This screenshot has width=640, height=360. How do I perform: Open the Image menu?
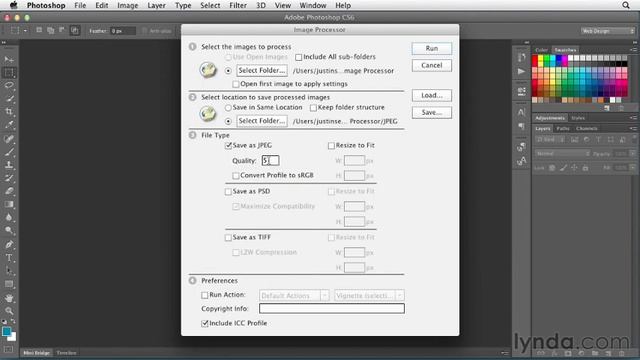click(x=128, y=5)
